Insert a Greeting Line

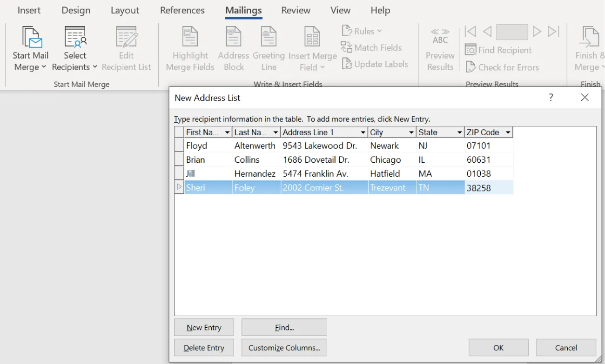[x=269, y=46]
